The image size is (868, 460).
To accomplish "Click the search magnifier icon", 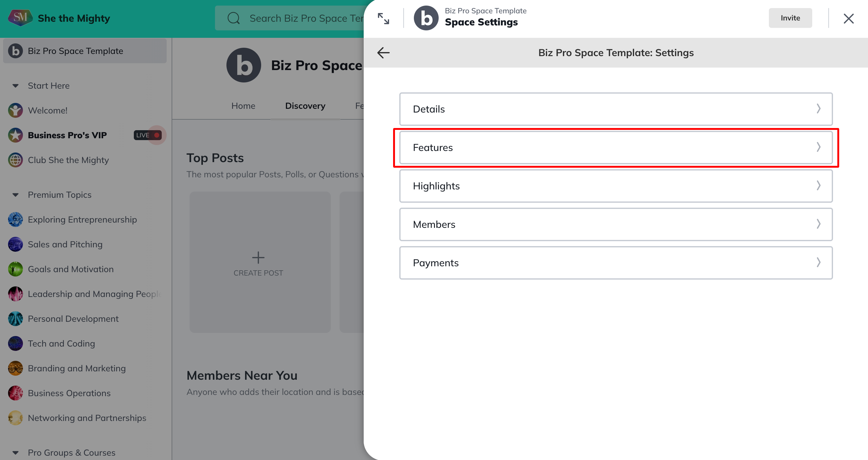I will pyautogui.click(x=234, y=18).
